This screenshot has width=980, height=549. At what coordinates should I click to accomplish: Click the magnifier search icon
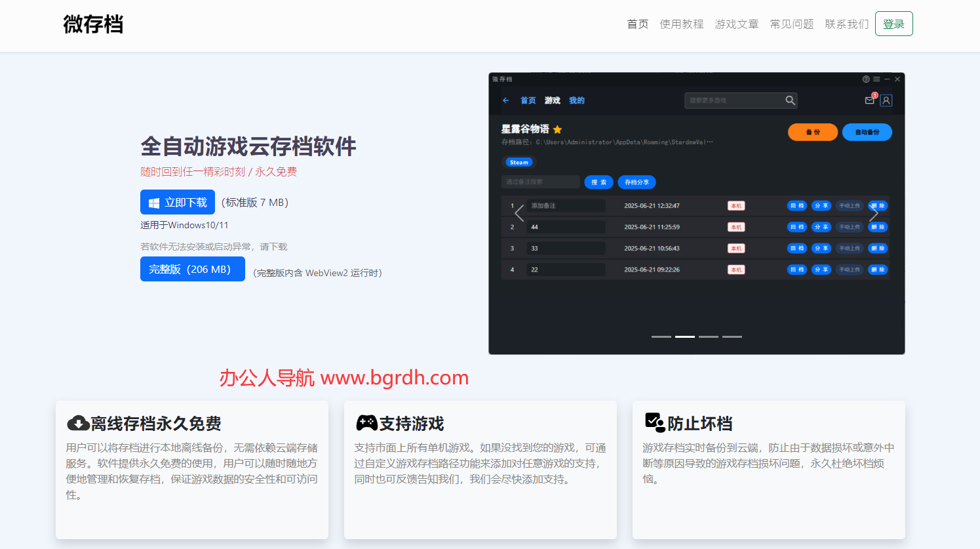(x=790, y=100)
